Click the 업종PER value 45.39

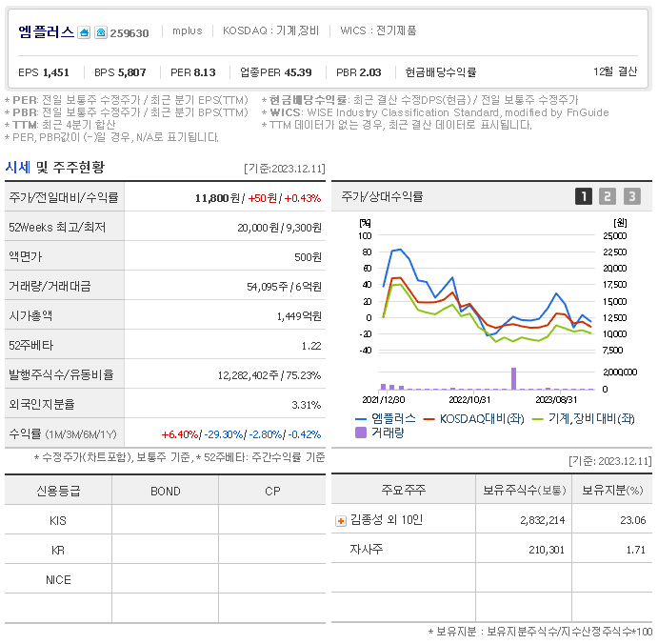(x=297, y=72)
